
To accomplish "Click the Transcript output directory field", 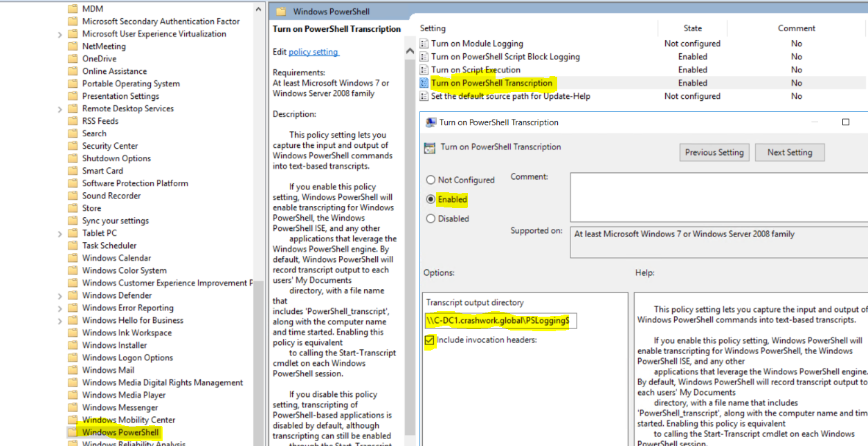I will tap(499, 321).
